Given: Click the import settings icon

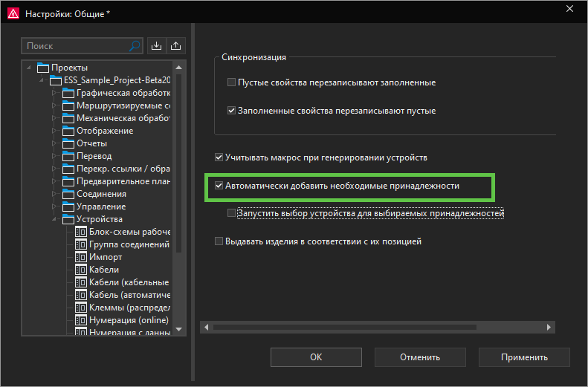Looking at the screenshot, I should click(x=156, y=46).
